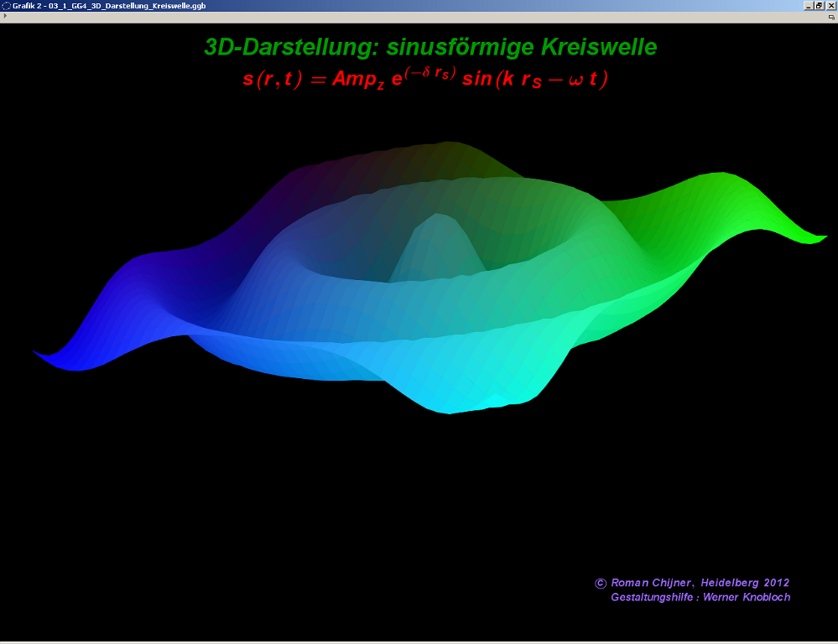Select the red wave equation s(r,t) formula

click(424, 80)
